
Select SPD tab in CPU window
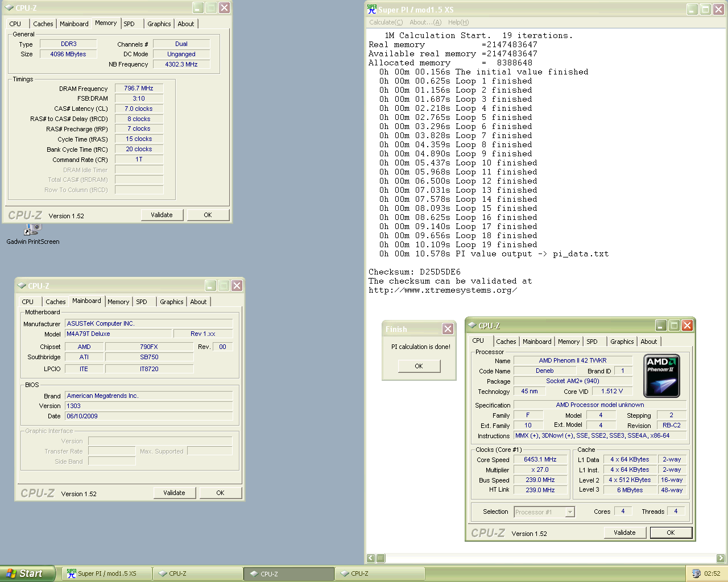pyautogui.click(x=592, y=342)
